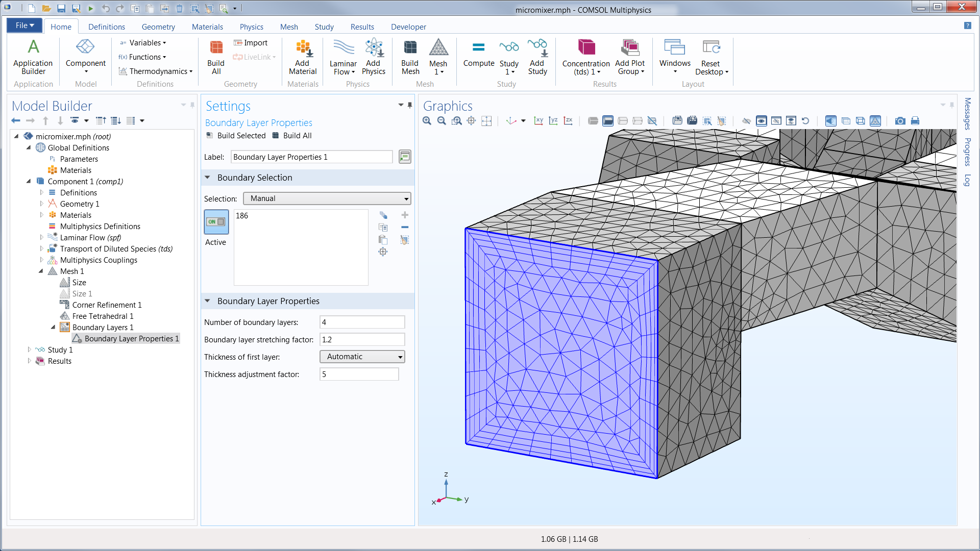This screenshot has width=980, height=551.
Task: Click Zoom to Selection icon beside selection list
Action: [383, 252]
